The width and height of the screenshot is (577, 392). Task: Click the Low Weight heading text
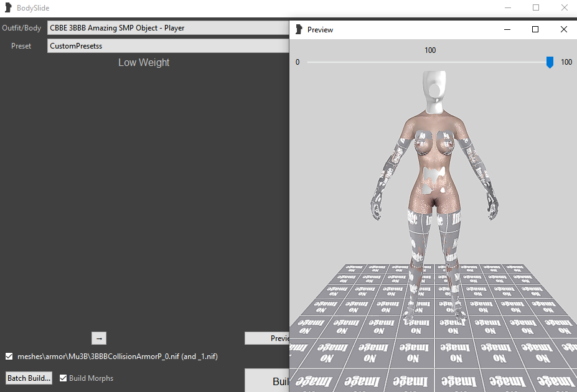click(x=144, y=62)
